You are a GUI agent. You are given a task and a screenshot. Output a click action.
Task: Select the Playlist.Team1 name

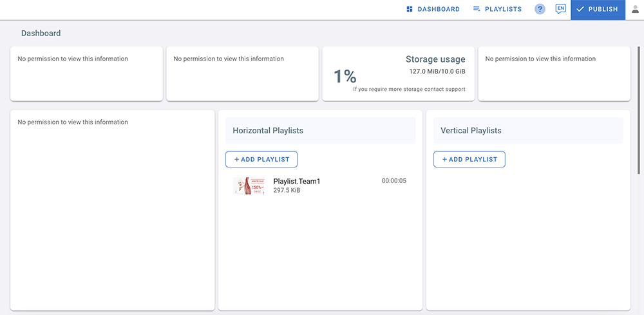click(x=296, y=182)
